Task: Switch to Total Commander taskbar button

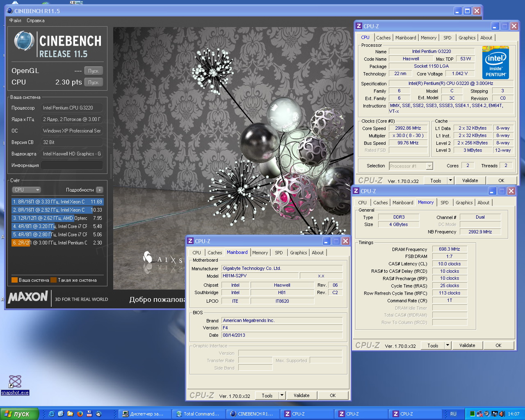Action: (199, 414)
